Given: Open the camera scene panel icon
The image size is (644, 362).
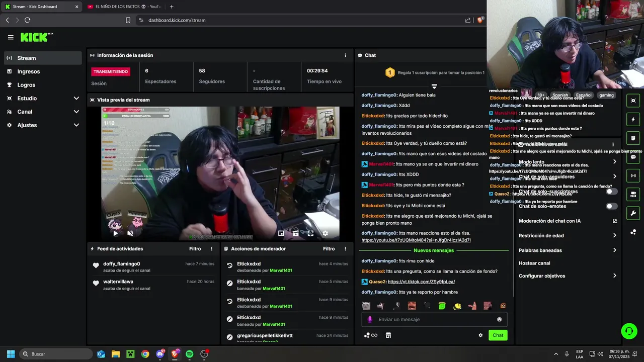Looking at the screenshot, I should (x=633, y=194).
